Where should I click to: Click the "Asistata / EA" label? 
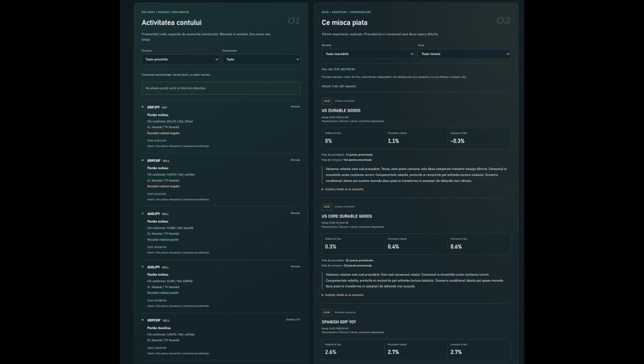tap(293, 320)
